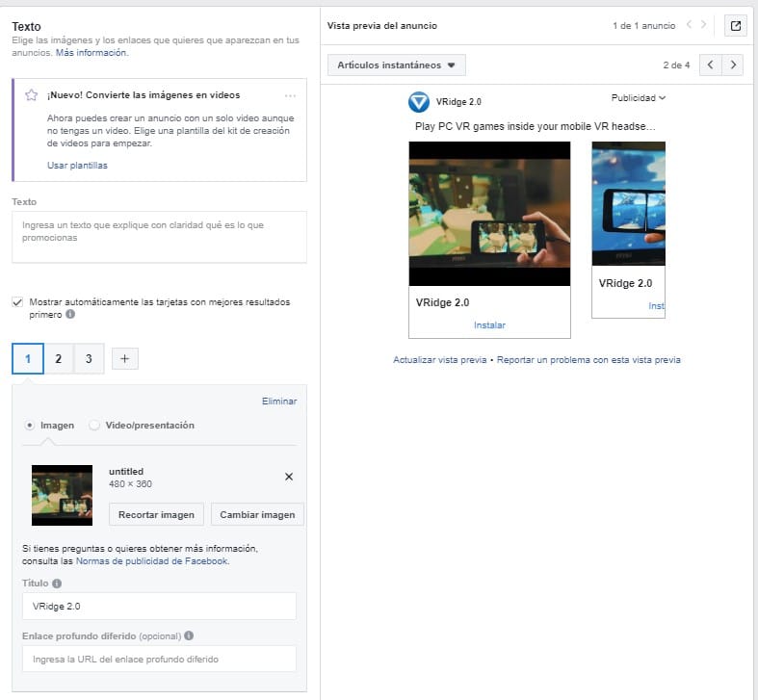Click info icon next to 'primero'
The height and width of the screenshot is (700, 758).
(x=70, y=314)
